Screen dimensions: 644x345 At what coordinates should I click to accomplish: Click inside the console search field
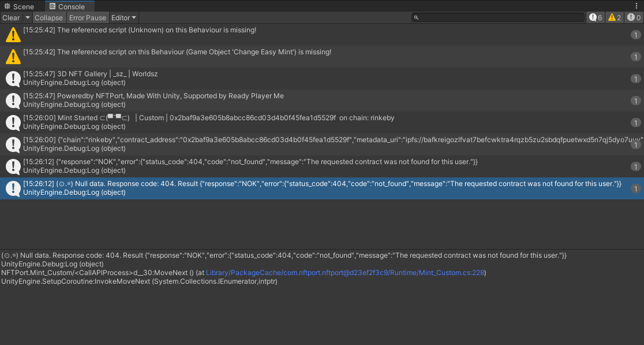tap(496, 17)
